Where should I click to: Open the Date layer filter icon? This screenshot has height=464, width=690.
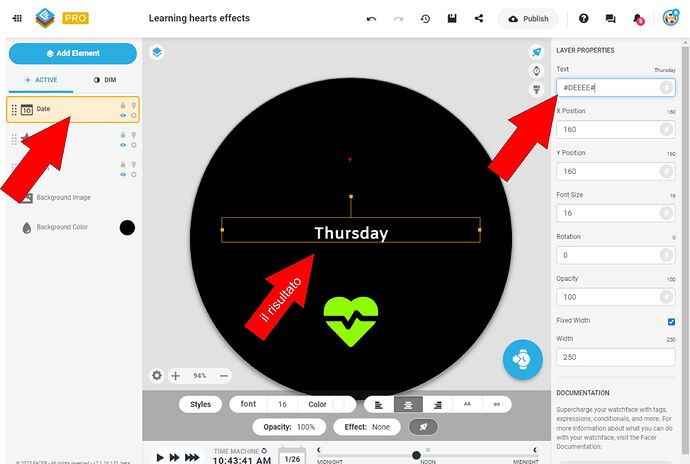point(134,105)
